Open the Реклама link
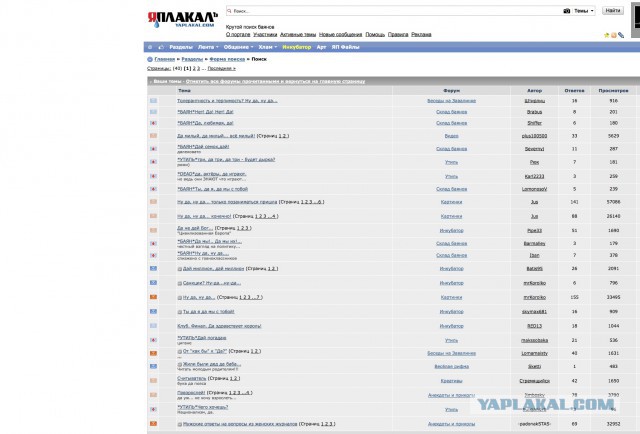Image resolution: width=640 pixels, height=434 pixels. 421,34
